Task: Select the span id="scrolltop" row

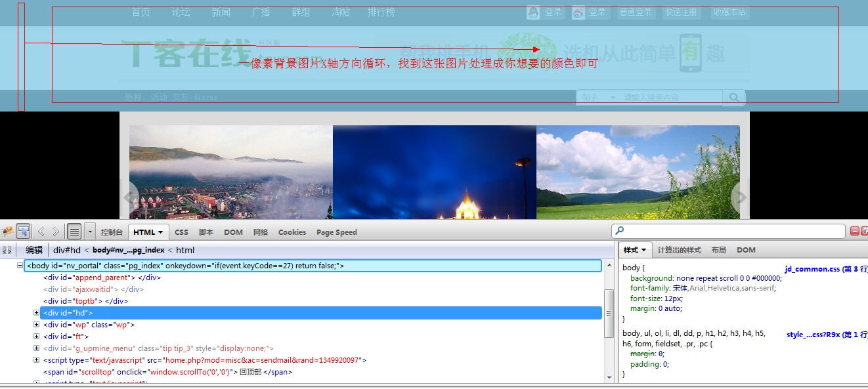Action: tap(167, 372)
